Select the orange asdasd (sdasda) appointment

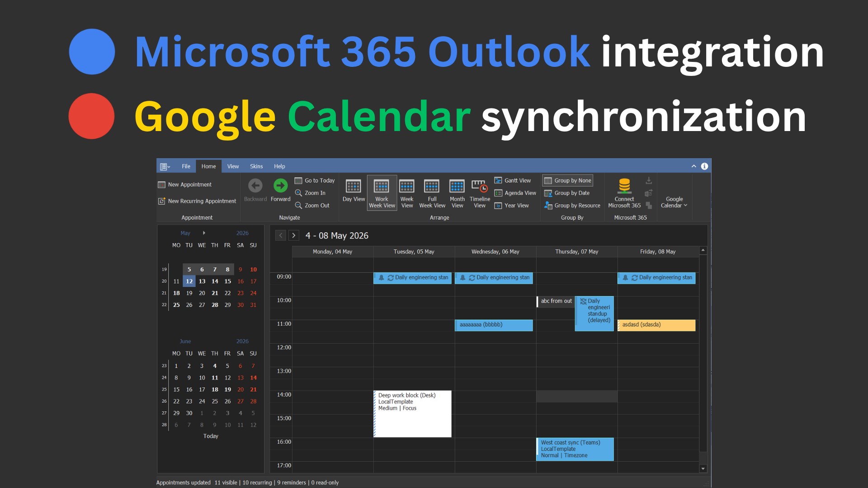[656, 325]
